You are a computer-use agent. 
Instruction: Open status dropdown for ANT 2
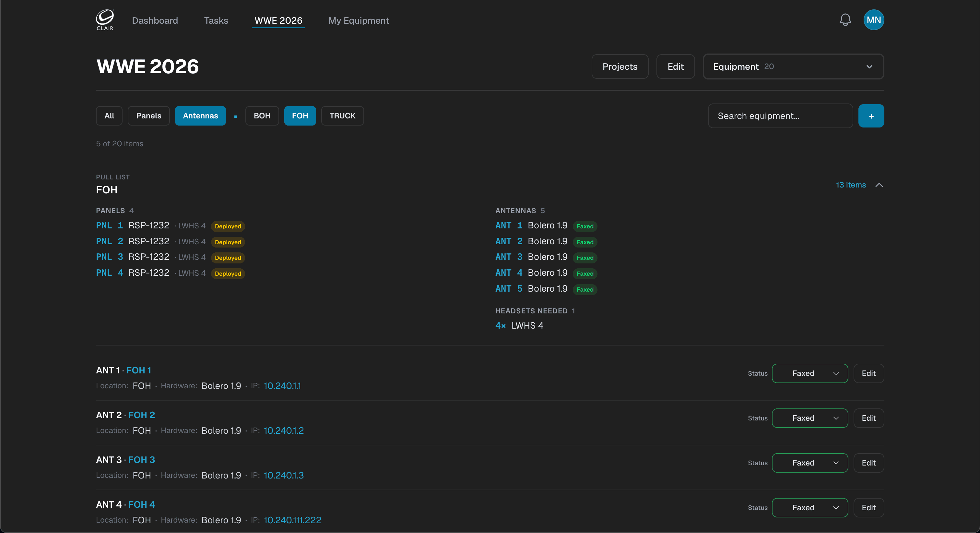click(809, 418)
